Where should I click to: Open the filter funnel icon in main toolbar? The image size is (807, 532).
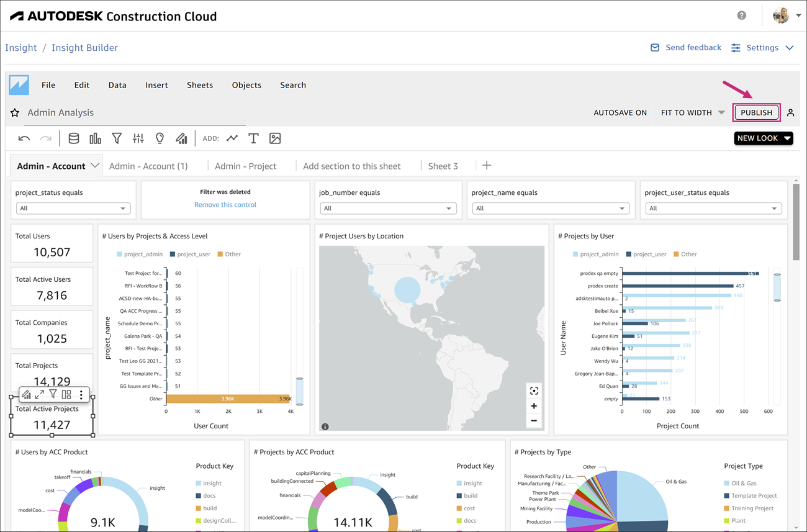[x=117, y=138]
